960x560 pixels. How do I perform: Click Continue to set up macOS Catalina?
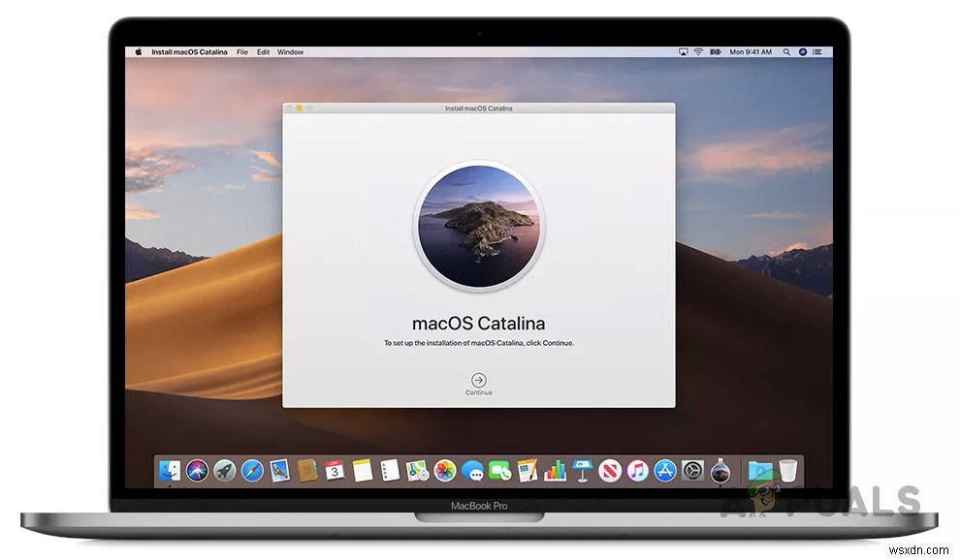click(478, 380)
